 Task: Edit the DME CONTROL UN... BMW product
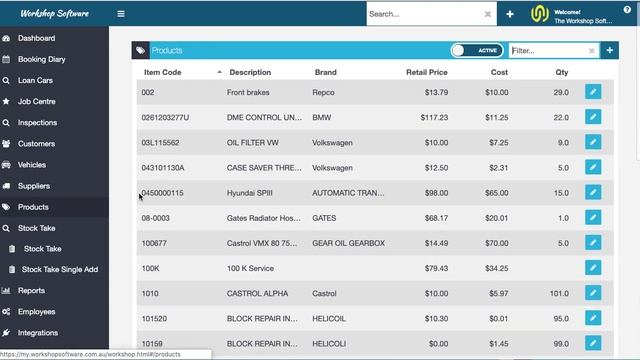click(593, 117)
